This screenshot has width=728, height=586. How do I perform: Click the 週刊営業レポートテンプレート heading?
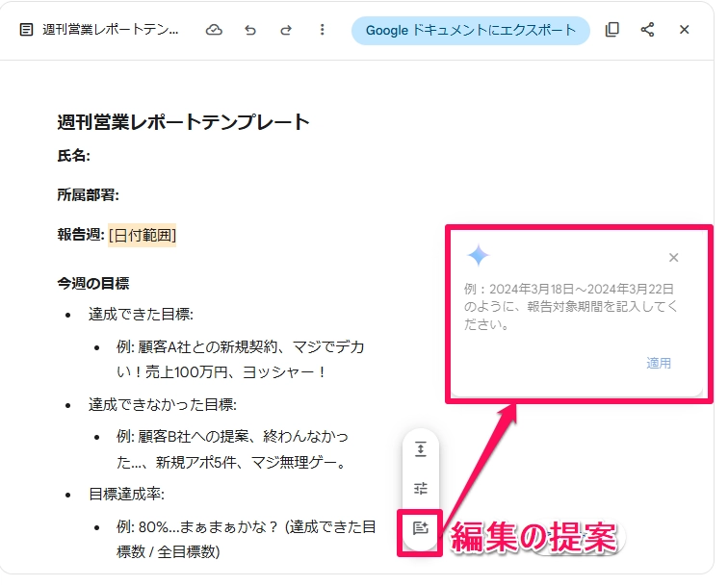183,121
